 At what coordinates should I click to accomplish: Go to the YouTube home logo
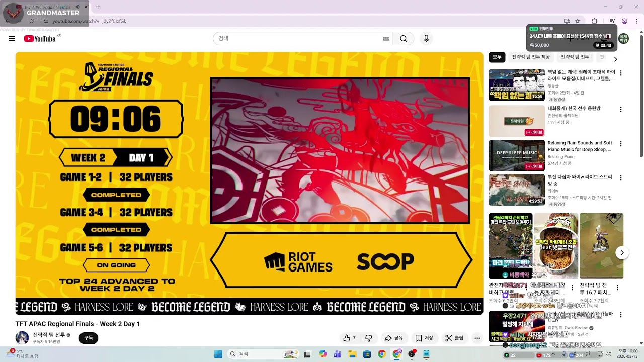(40, 39)
